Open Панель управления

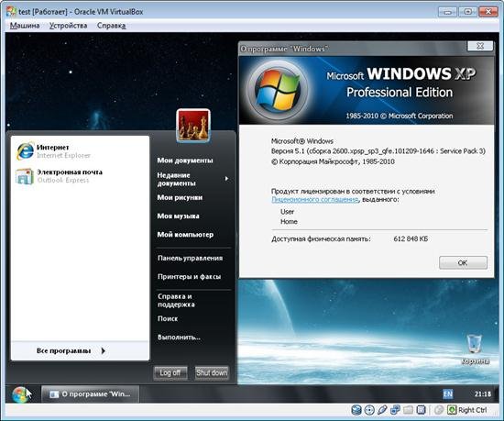(x=190, y=258)
